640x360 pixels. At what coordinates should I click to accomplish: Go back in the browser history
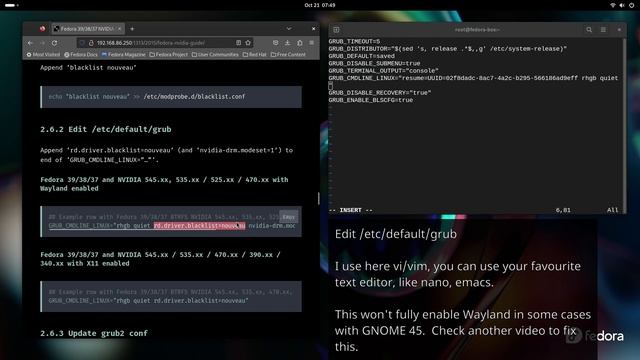(31, 43)
